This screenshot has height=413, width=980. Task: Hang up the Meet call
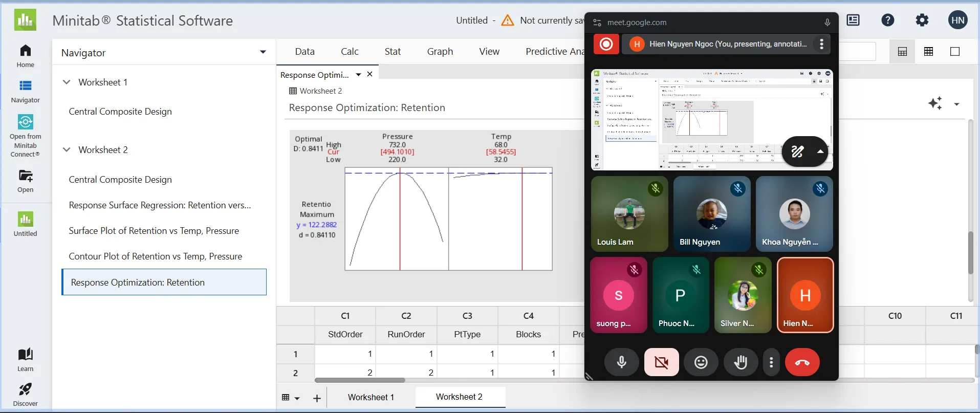point(802,362)
